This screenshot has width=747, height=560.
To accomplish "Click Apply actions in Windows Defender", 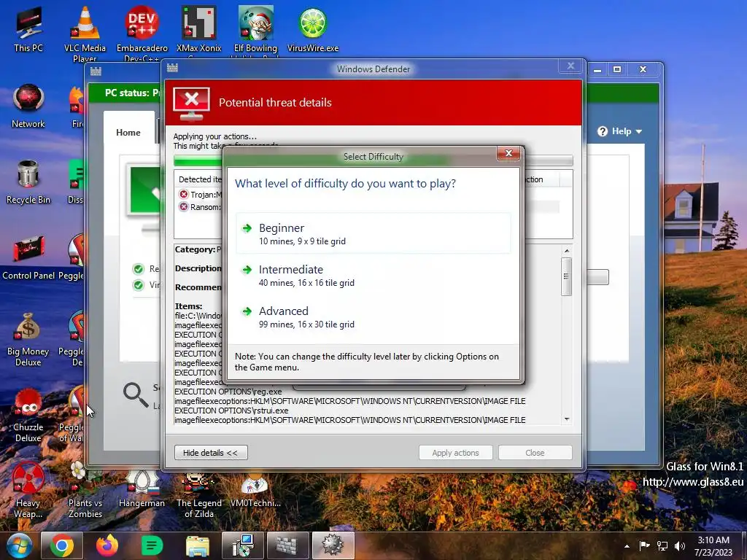I will pyautogui.click(x=455, y=452).
